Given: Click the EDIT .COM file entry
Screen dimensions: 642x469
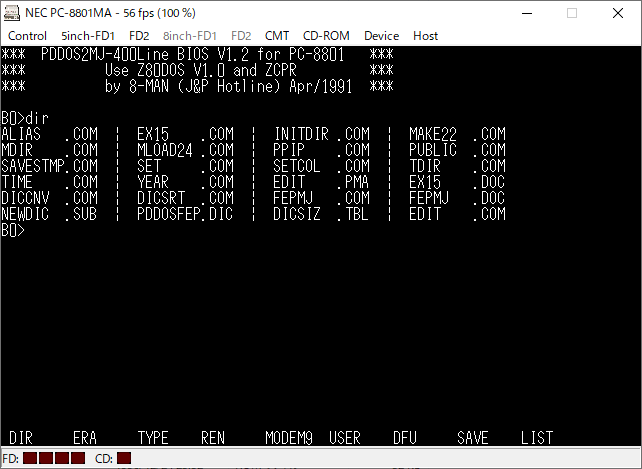Looking at the screenshot, I should (457, 214).
